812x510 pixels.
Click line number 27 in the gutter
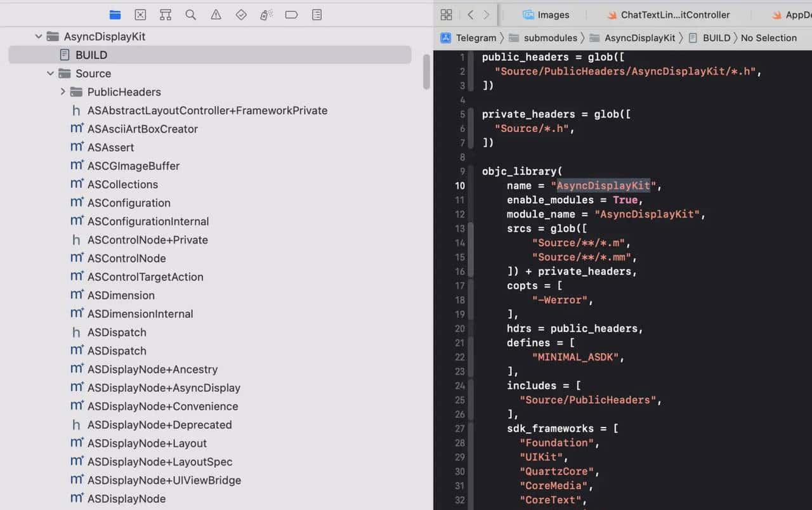[459, 428]
